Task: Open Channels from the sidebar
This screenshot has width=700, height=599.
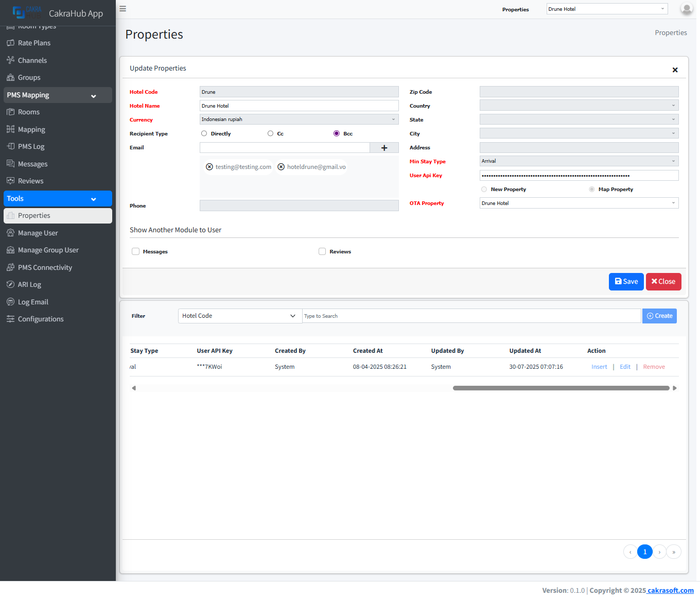Action: (x=32, y=60)
